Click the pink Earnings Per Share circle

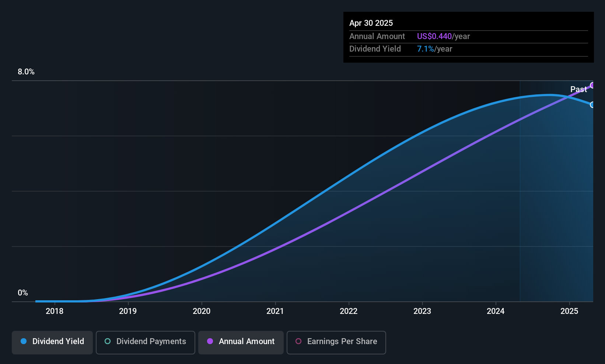[298, 341]
